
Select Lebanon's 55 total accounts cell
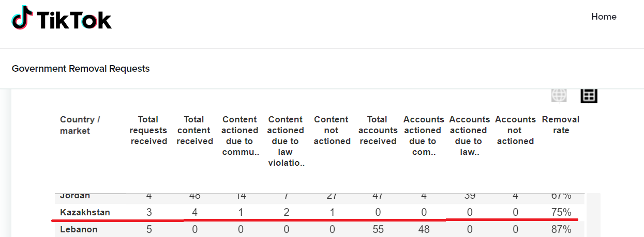click(x=378, y=229)
